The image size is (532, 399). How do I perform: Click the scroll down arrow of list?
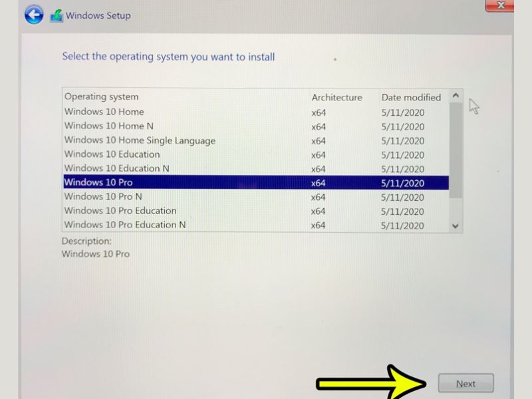click(x=456, y=226)
